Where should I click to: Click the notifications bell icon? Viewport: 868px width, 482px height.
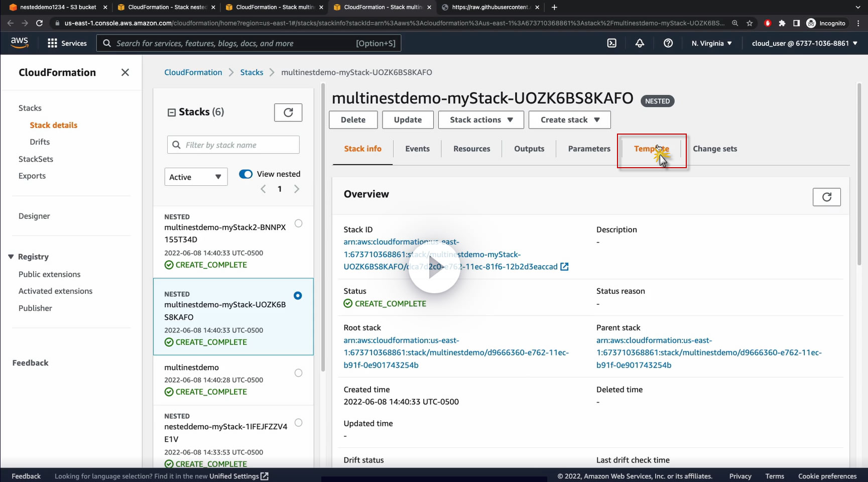[x=640, y=43]
